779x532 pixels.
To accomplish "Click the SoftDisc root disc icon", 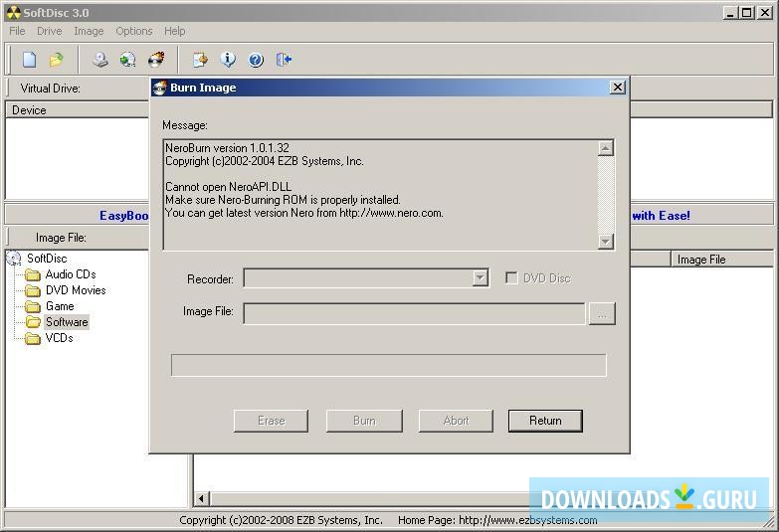I will tap(14, 259).
